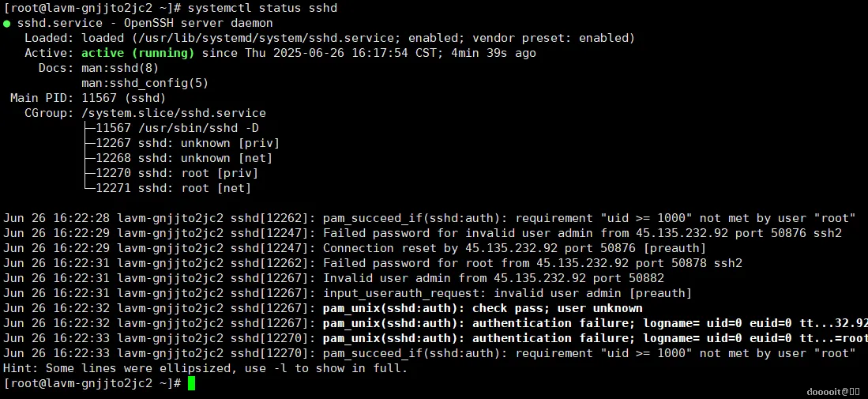Select the 12271 sshd: root [net] process
This screenshot has height=399, width=868.
point(173,188)
